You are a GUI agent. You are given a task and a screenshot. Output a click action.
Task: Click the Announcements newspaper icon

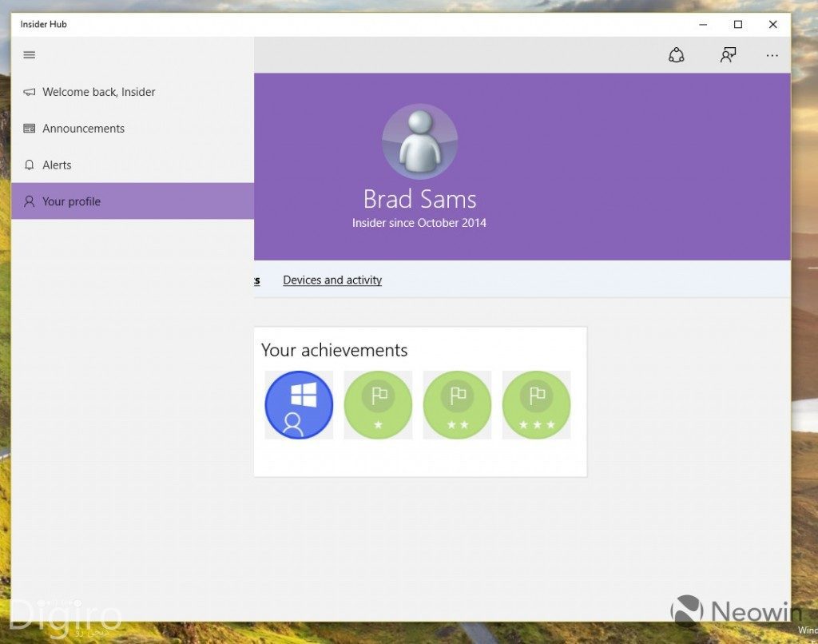pyautogui.click(x=30, y=129)
